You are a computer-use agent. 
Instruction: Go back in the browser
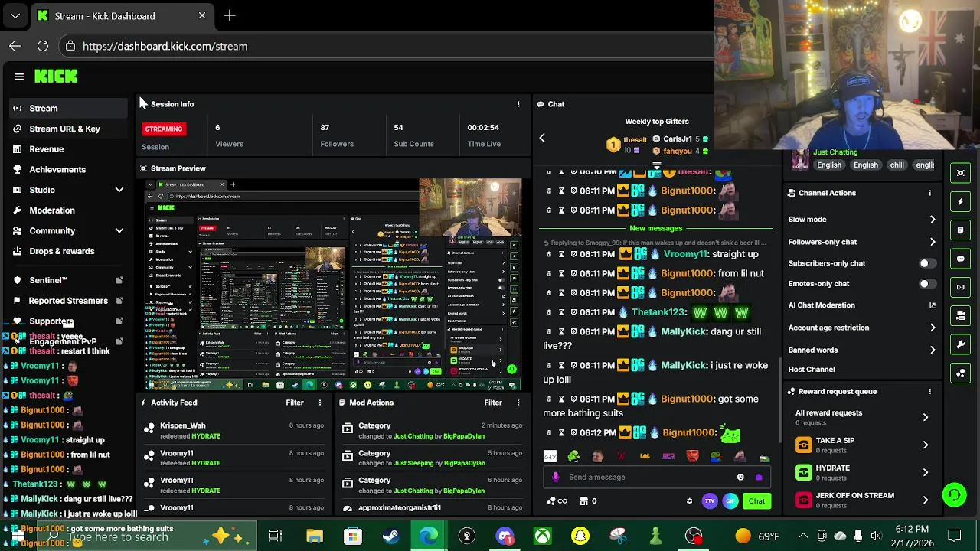click(x=15, y=46)
